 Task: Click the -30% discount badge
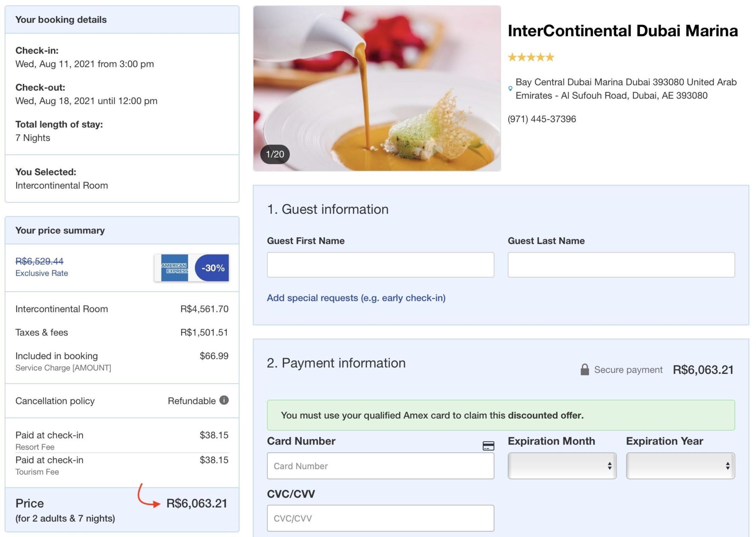point(212,268)
